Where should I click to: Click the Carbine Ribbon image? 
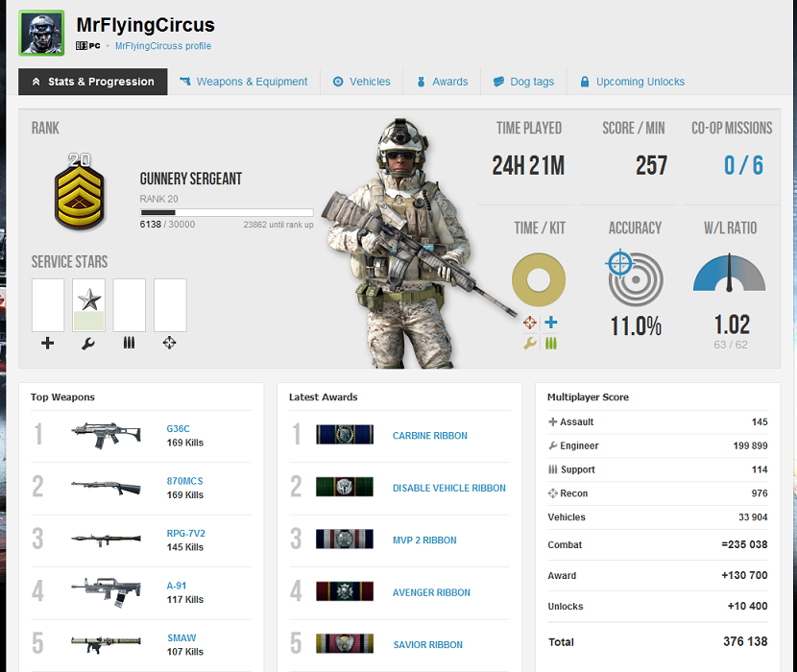(345, 435)
